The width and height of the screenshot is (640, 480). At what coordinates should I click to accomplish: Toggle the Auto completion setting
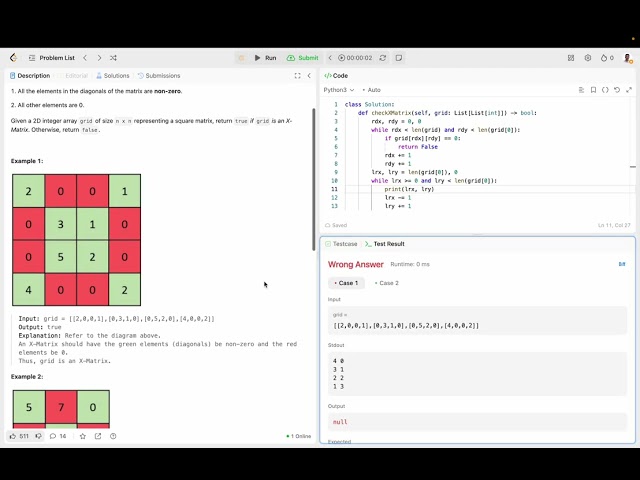click(371, 90)
